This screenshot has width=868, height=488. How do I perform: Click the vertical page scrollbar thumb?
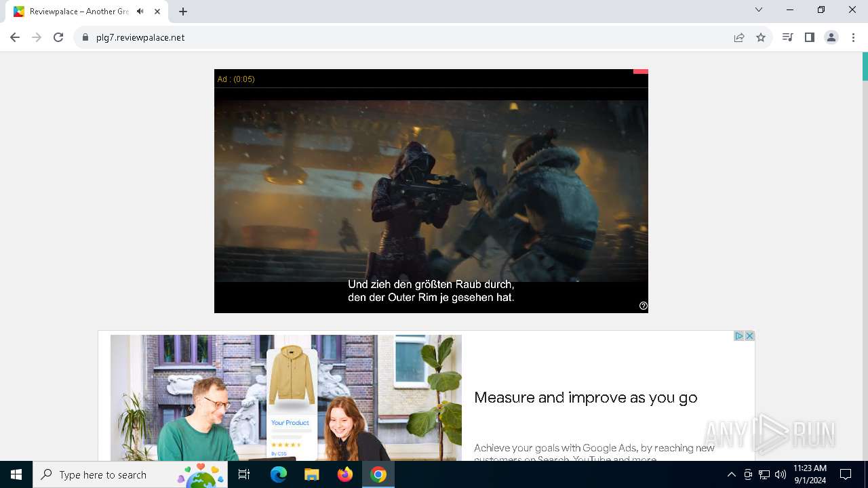(x=865, y=66)
